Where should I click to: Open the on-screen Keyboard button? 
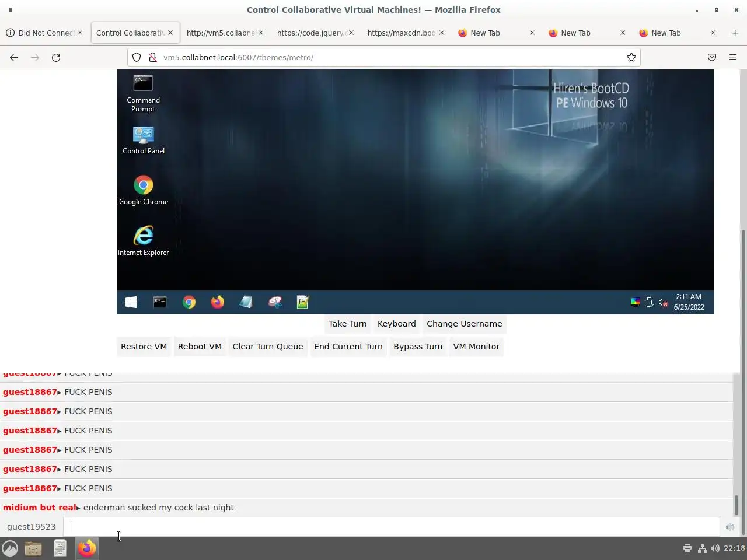click(397, 324)
